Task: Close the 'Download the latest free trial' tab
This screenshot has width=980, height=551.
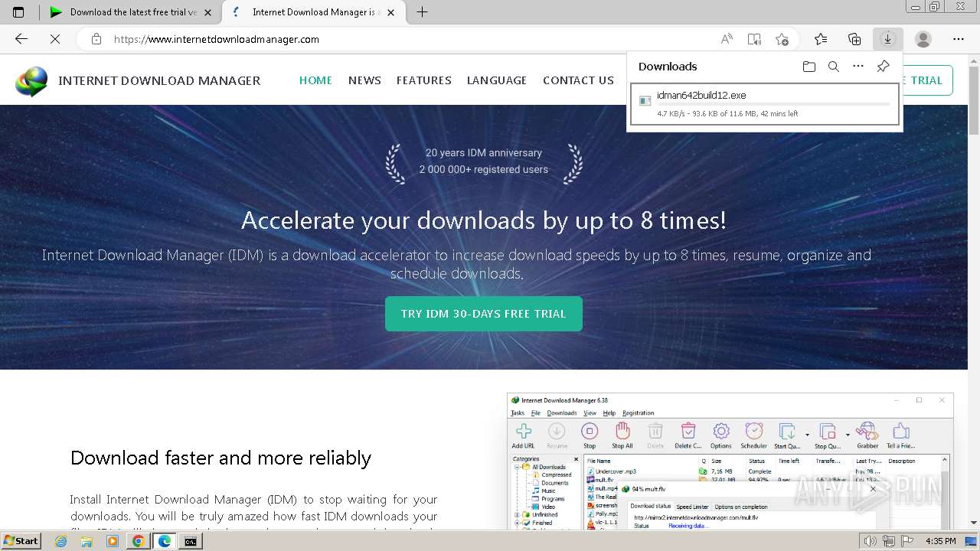Action: (x=207, y=12)
